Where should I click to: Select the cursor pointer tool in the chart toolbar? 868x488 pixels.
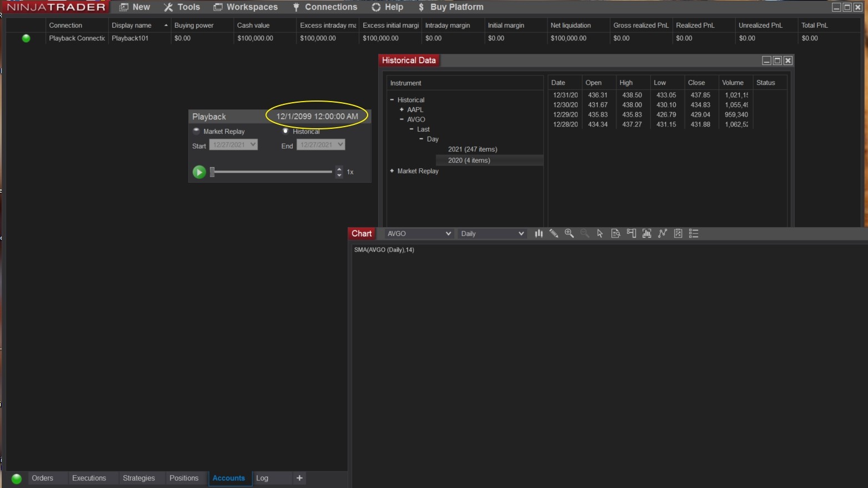(600, 234)
